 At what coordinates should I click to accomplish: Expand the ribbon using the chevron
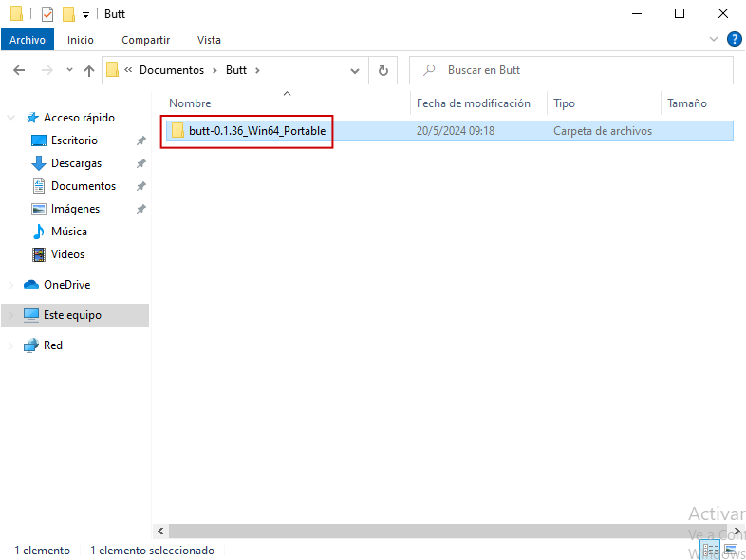tap(715, 40)
